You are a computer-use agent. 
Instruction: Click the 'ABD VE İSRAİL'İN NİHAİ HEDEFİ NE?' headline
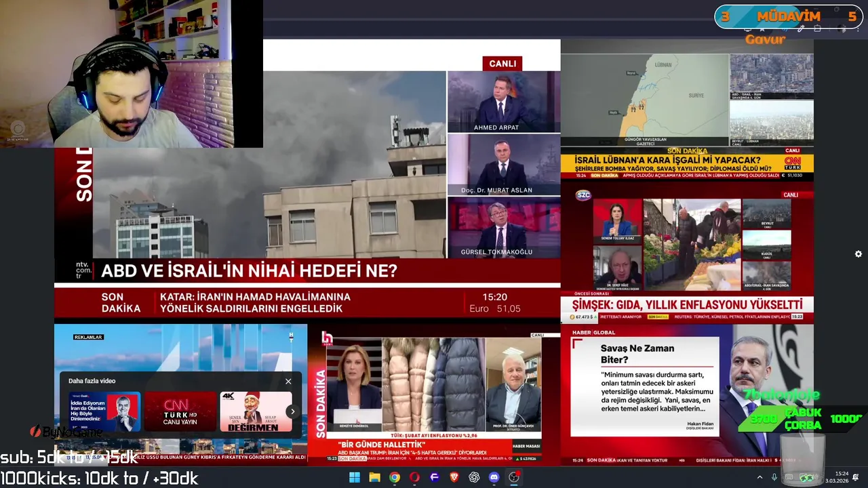coord(249,271)
